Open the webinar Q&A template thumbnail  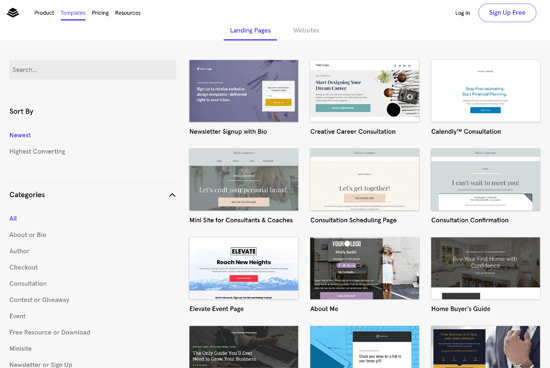485,347
